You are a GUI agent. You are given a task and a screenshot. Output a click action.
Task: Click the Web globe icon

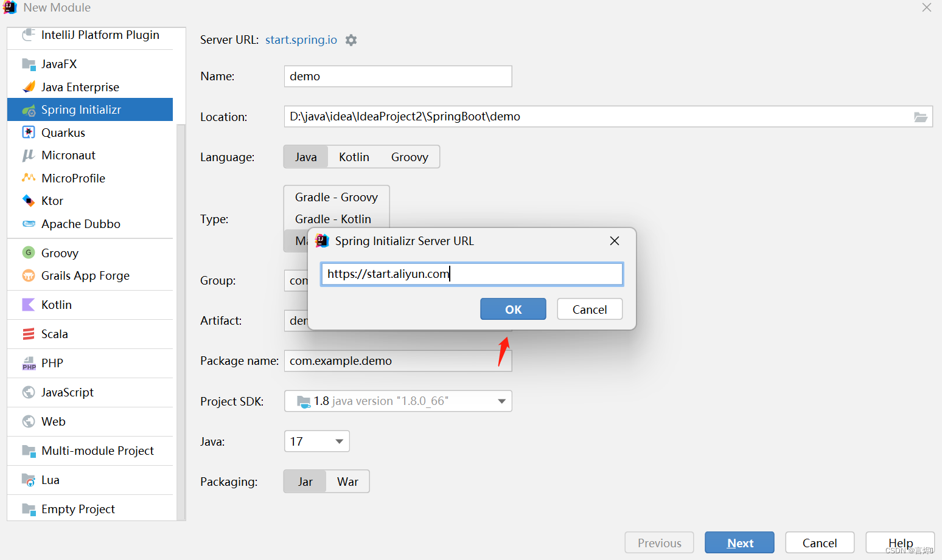tap(29, 421)
